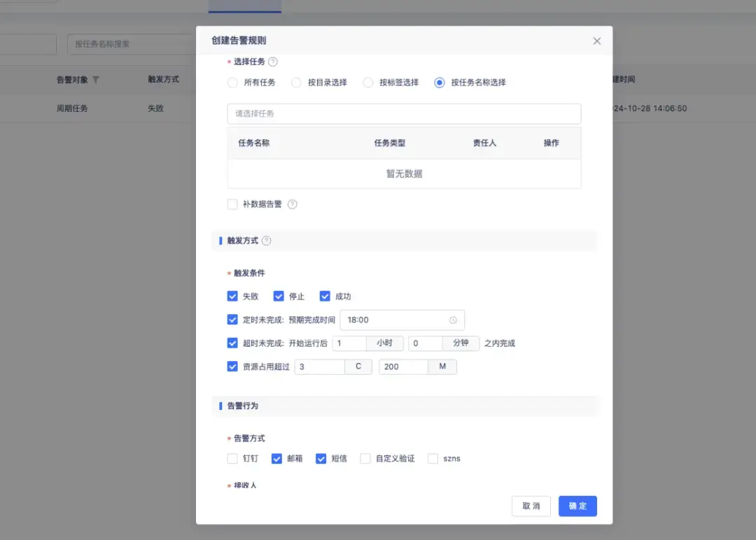Click the memory field showing 200
The width and height of the screenshot is (756, 540).
pos(404,367)
